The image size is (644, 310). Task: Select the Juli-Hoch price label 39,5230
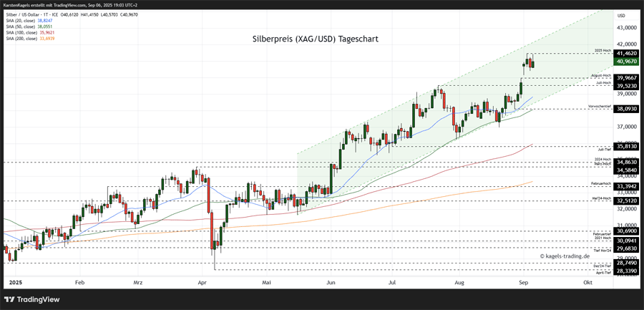point(626,85)
